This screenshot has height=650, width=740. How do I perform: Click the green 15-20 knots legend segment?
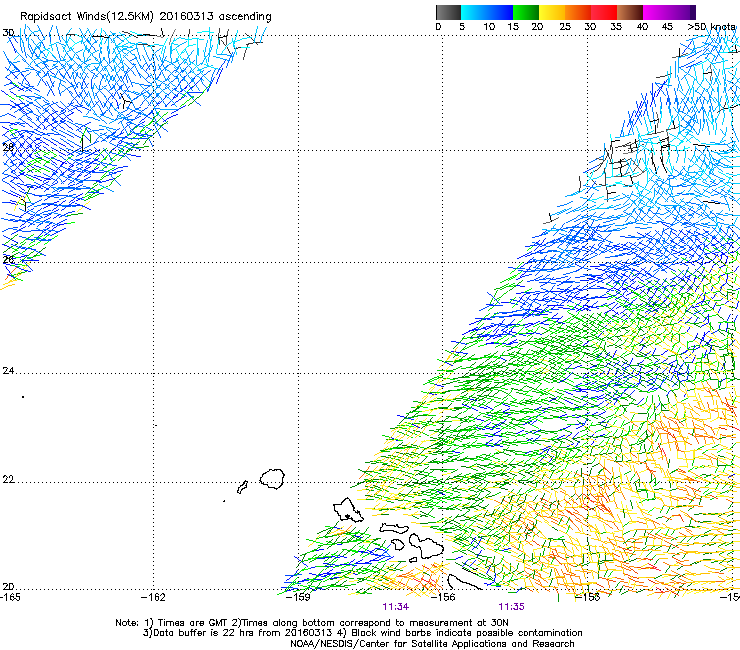click(x=526, y=12)
